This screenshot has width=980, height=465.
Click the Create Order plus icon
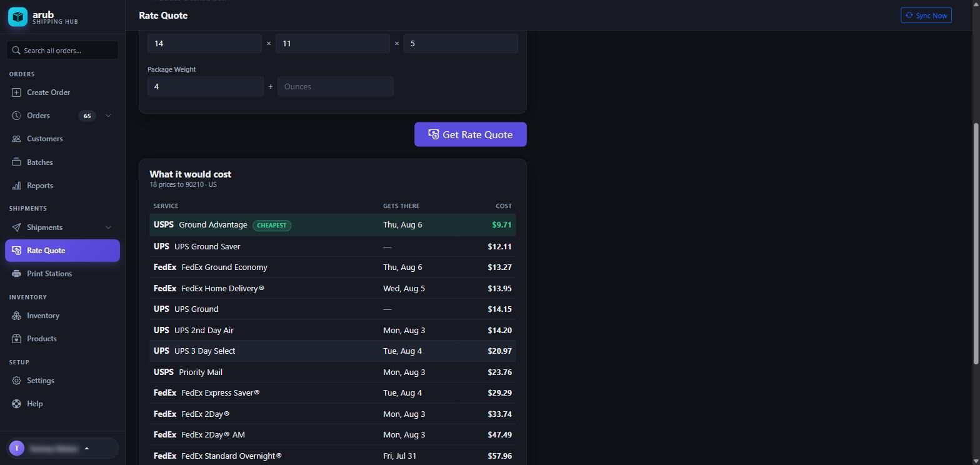click(16, 92)
